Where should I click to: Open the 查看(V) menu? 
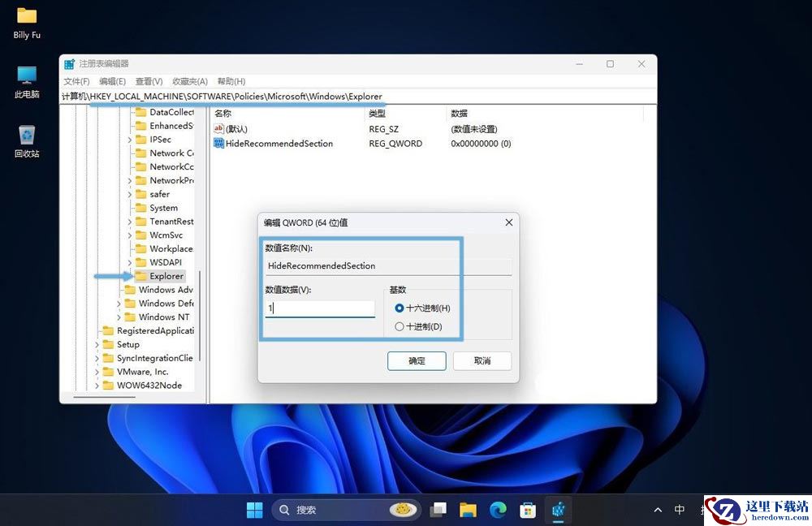click(149, 81)
